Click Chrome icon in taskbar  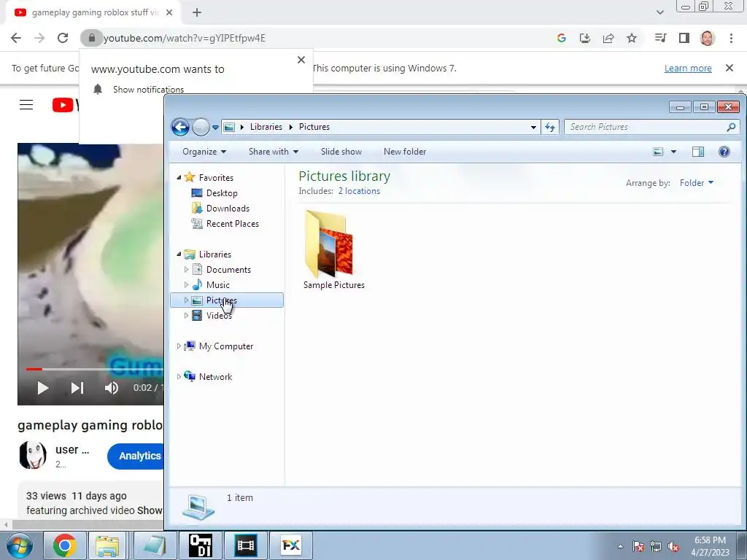(65, 545)
